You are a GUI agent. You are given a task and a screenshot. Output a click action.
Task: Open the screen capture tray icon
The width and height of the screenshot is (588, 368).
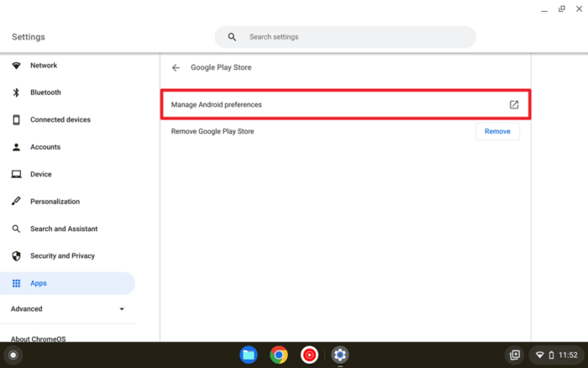tap(515, 355)
